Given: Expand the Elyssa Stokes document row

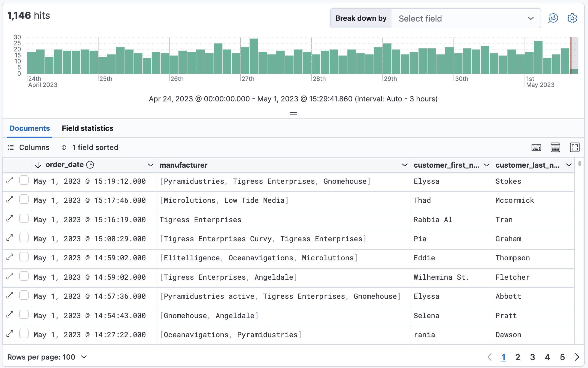Looking at the screenshot, I should tap(10, 180).
